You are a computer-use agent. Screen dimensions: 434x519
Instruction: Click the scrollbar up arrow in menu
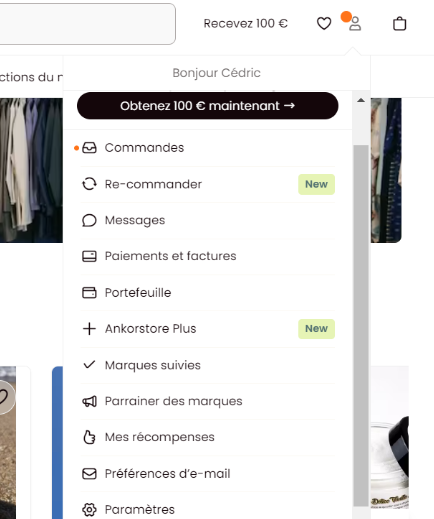click(361, 100)
